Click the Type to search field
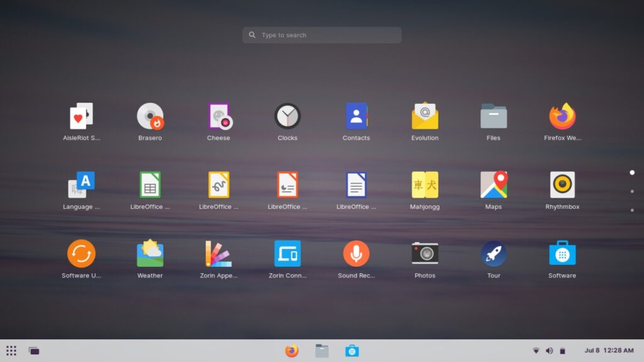The height and width of the screenshot is (362, 644). coord(321,35)
